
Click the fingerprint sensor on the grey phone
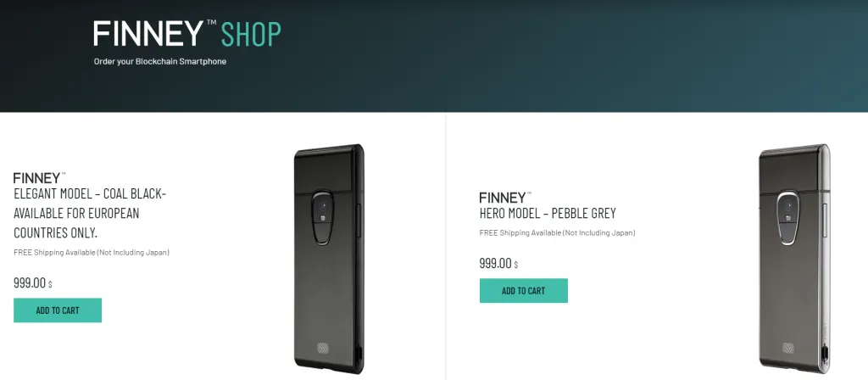click(788, 348)
